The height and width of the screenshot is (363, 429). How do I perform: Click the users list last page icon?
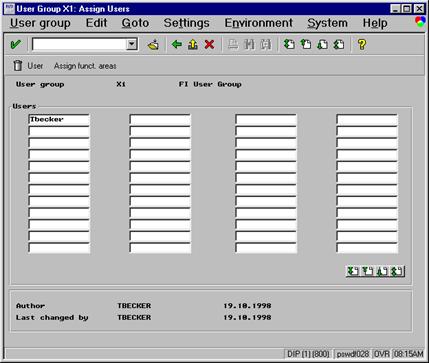pos(397,271)
